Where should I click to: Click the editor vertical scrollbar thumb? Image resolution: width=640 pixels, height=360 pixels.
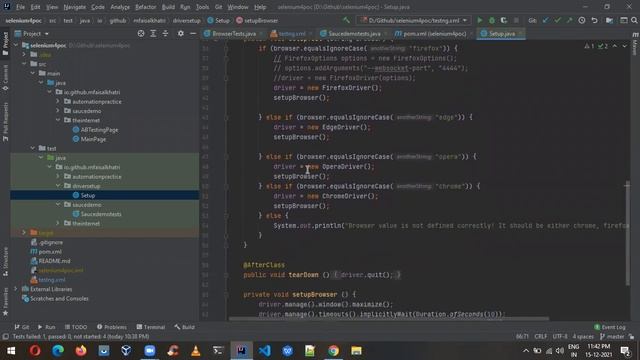click(x=627, y=233)
